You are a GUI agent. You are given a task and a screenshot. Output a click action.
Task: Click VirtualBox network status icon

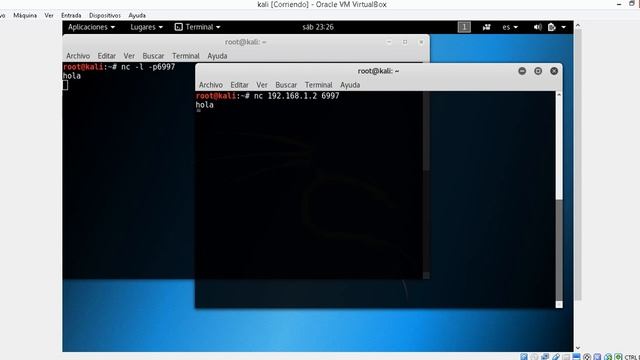tap(545, 357)
